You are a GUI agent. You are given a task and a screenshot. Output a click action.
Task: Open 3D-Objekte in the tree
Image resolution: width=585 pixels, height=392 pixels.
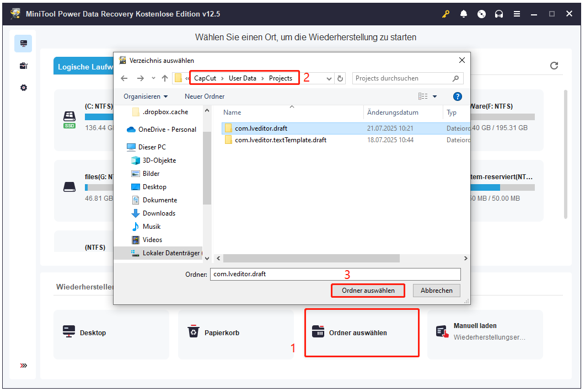coord(159,160)
